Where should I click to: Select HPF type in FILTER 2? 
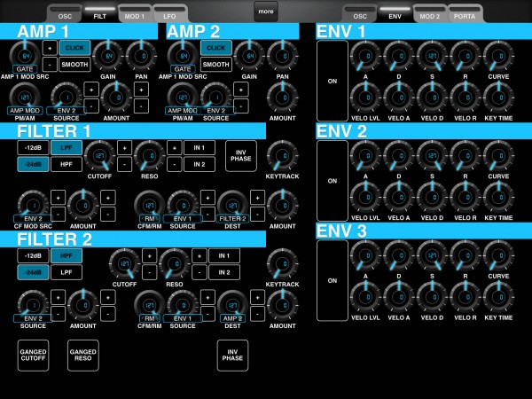click(x=66, y=256)
